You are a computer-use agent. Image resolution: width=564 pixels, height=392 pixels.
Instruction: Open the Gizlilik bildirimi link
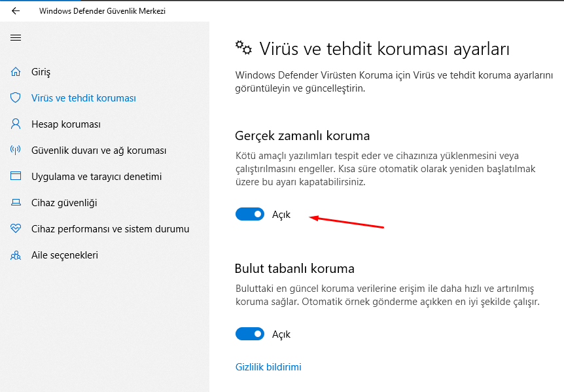click(x=268, y=367)
